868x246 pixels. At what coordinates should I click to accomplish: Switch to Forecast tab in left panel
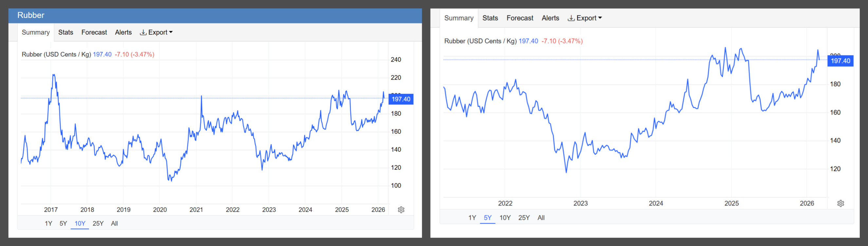pyautogui.click(x=94, y=32)
